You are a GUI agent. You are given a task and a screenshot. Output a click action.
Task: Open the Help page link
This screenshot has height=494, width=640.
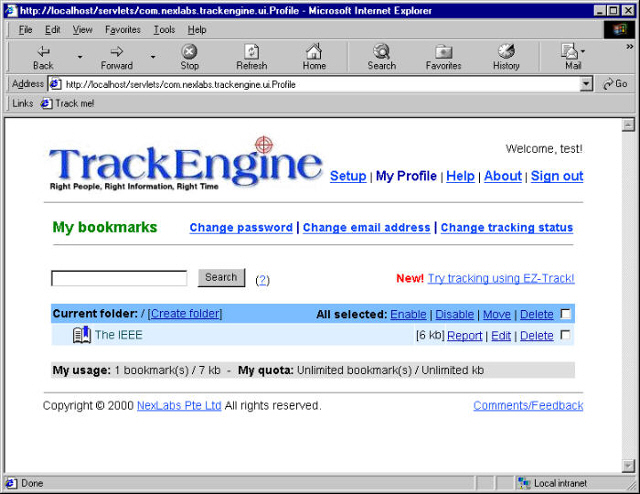tap(460, 176)
